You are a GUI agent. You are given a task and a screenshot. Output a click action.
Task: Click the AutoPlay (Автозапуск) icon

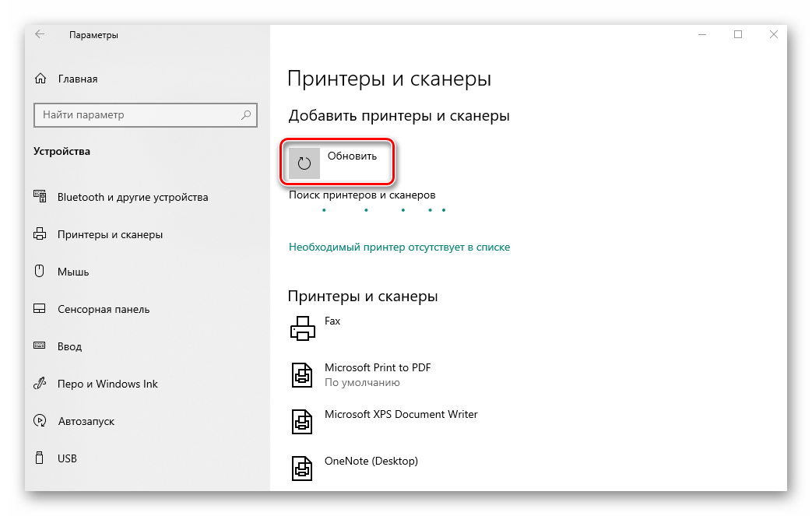coord(40,421)
